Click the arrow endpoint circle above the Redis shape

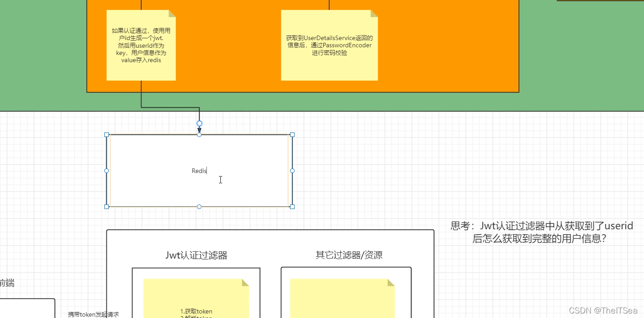[x=199, y=123]
